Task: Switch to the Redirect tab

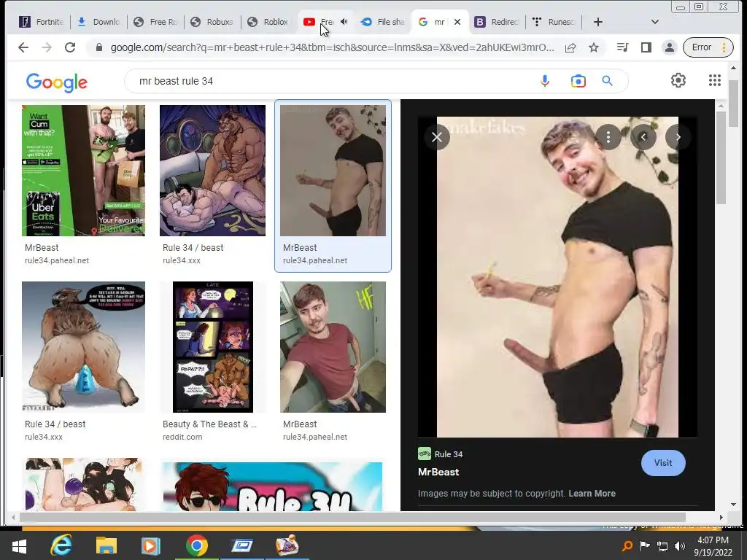Action: tap(496, 22)
